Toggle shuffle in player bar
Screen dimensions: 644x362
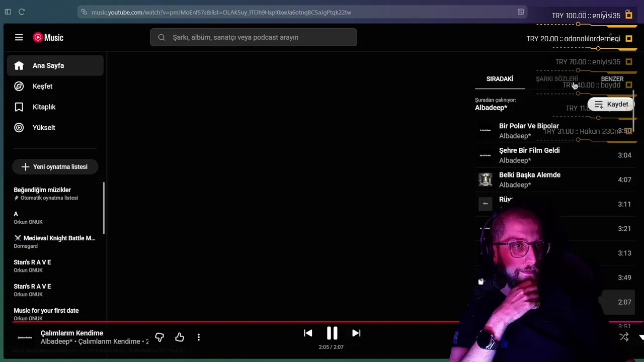pyautogui.click(x=624, y=337)
